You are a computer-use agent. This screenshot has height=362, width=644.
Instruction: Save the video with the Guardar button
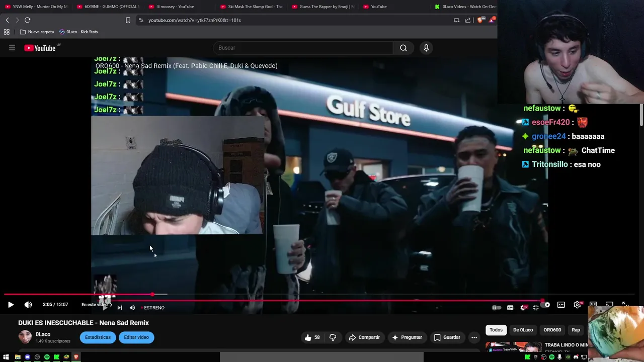tap(447, 337)
